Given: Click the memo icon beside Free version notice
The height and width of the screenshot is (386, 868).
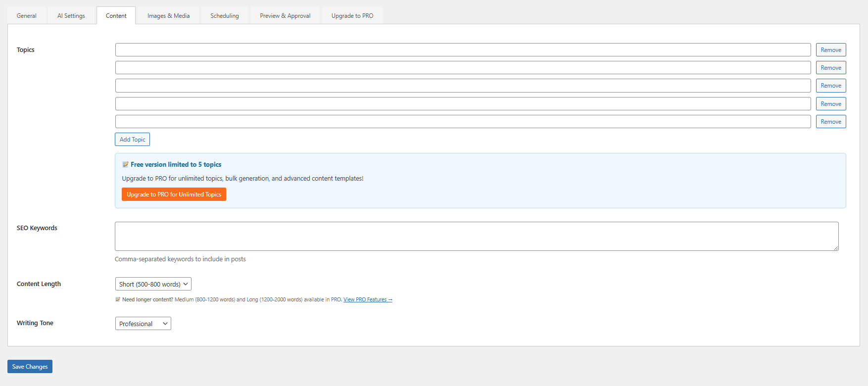Looking at the screenshot, I should [125, 165].
